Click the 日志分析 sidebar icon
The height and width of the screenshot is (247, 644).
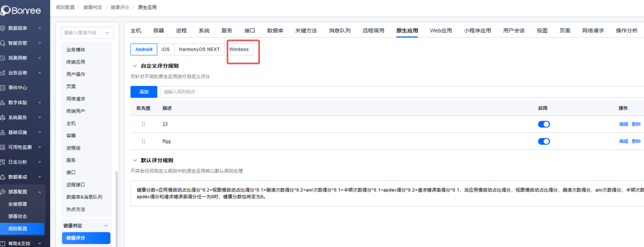click(3, 162)
